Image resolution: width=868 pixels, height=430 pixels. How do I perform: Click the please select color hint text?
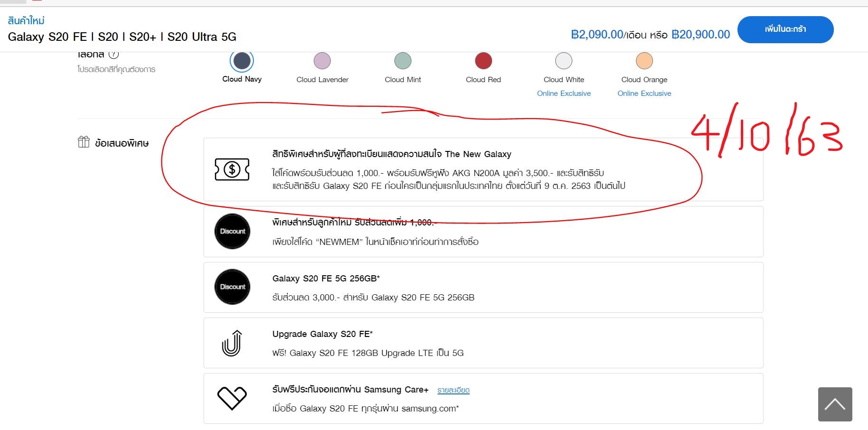pos(116,70)
